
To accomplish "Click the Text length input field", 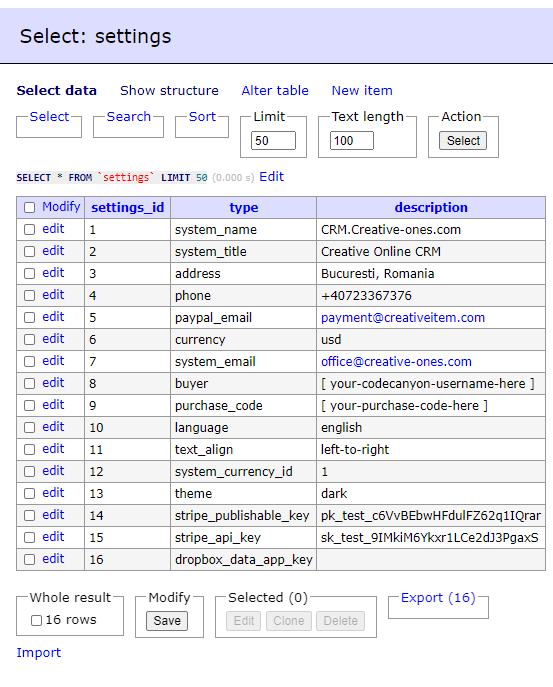I will (351, 141).
